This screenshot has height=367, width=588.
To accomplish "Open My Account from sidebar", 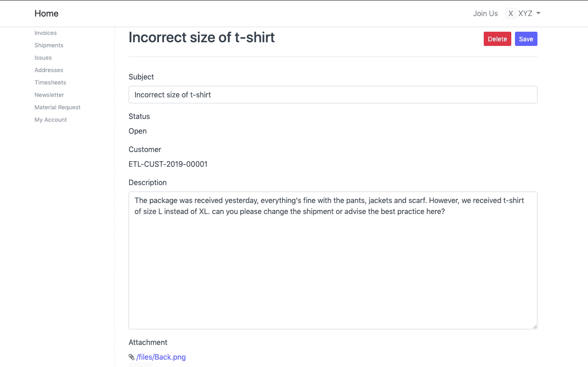I will [x=51, y=120].
